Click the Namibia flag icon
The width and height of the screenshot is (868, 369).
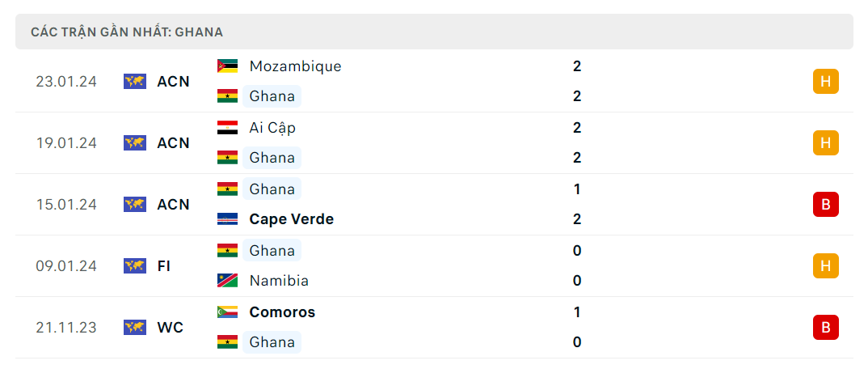click(x=228, y=280)
